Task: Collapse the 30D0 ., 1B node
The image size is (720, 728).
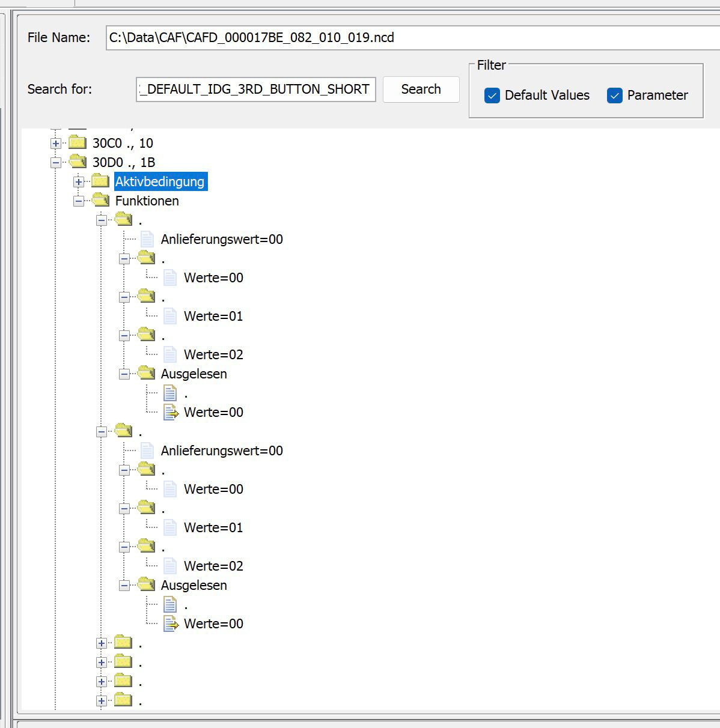Action: [56, 163]
